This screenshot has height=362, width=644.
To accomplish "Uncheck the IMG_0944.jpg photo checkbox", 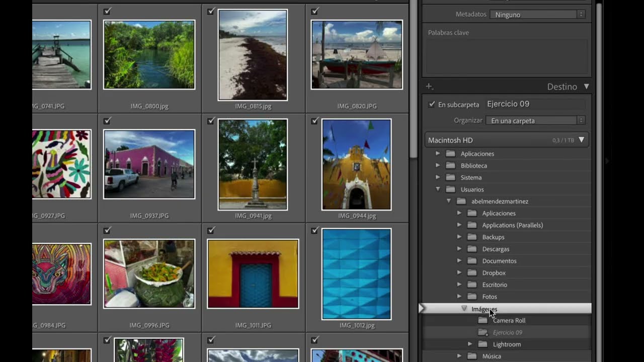I will 314,121.
